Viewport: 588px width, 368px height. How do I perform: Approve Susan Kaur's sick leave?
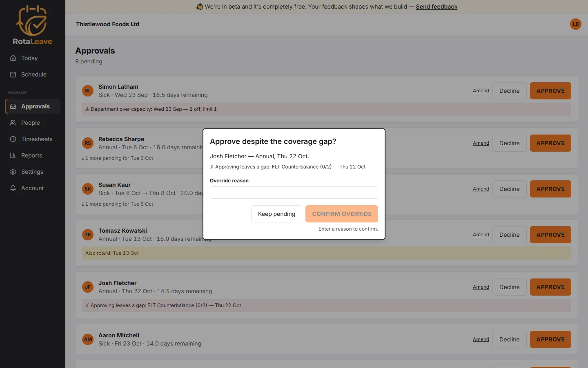(x=550, y=189)
